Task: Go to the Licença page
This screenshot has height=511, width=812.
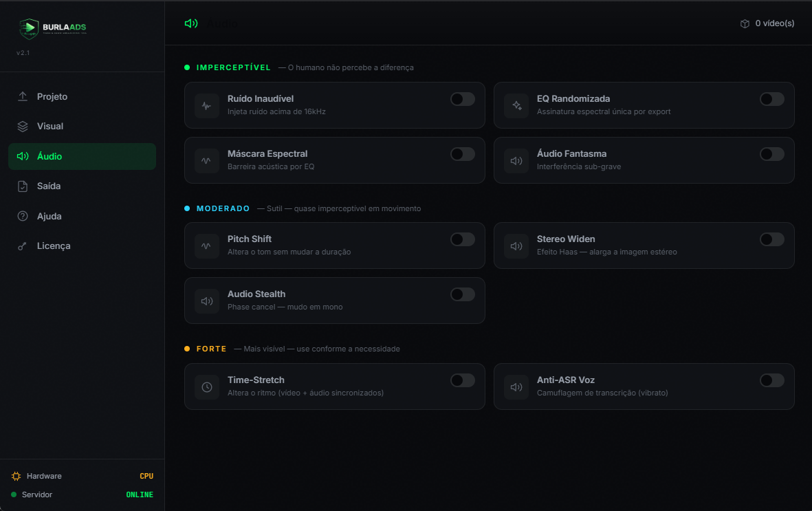Action: 82,246
